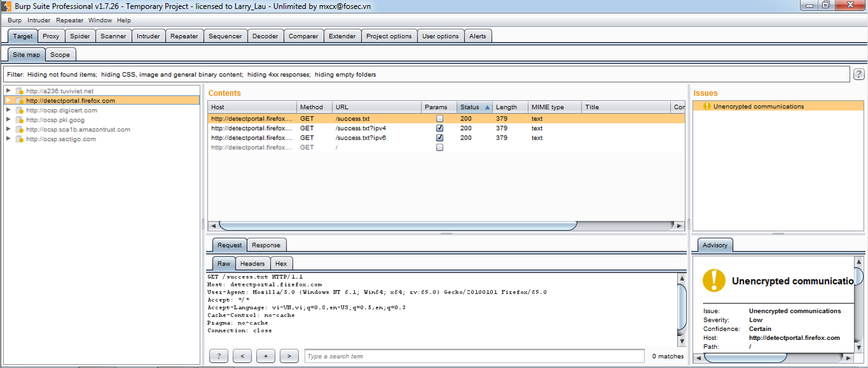This screenshot has width=868, height=368.
Task: Switch to the Scanner tab
Action: 114,36
